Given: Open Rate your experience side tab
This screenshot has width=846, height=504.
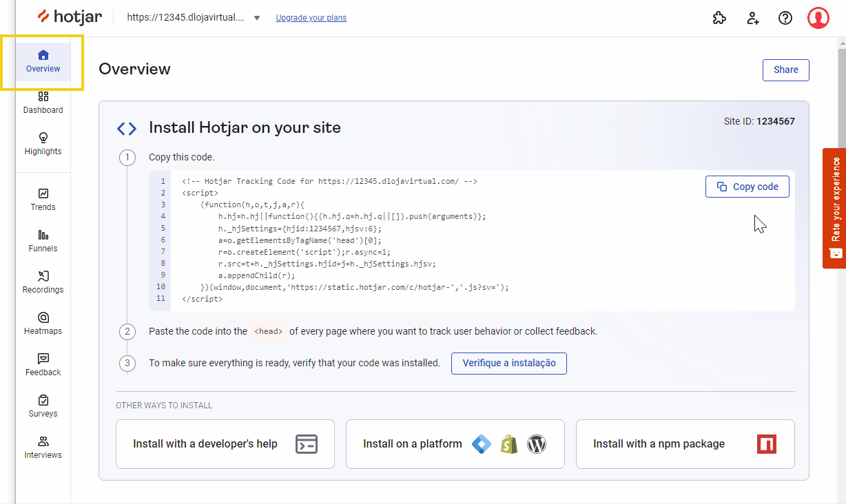Looking at the screenshot, I should [x=834, y=208].
